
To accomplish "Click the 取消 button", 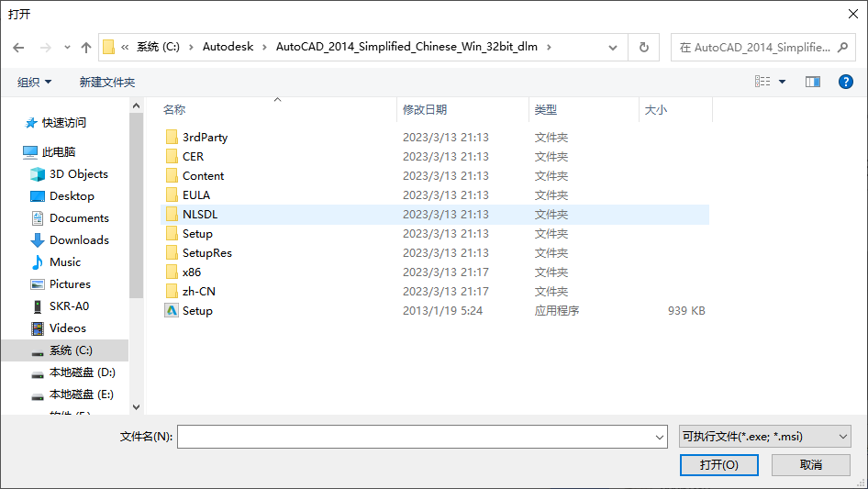I will click(x=810, y=464).
